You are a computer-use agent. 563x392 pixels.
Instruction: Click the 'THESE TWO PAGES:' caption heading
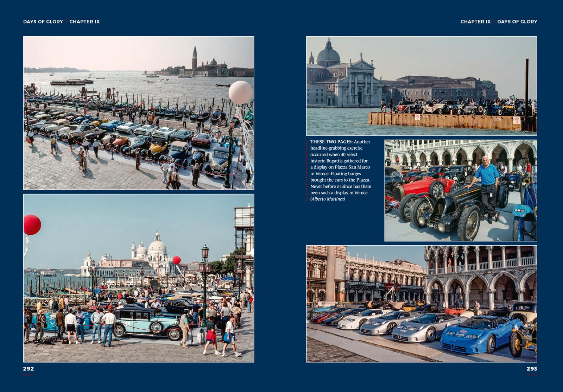331,142
